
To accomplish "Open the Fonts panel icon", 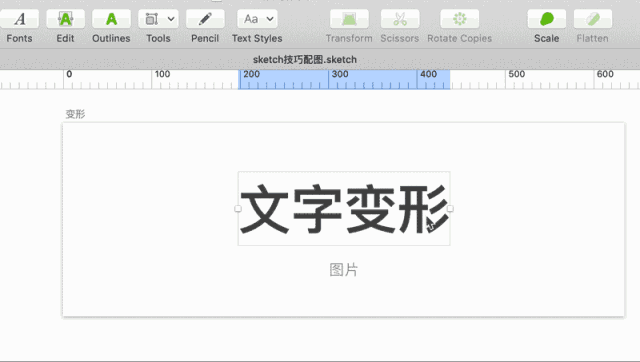I will click(x=20, y=19).
